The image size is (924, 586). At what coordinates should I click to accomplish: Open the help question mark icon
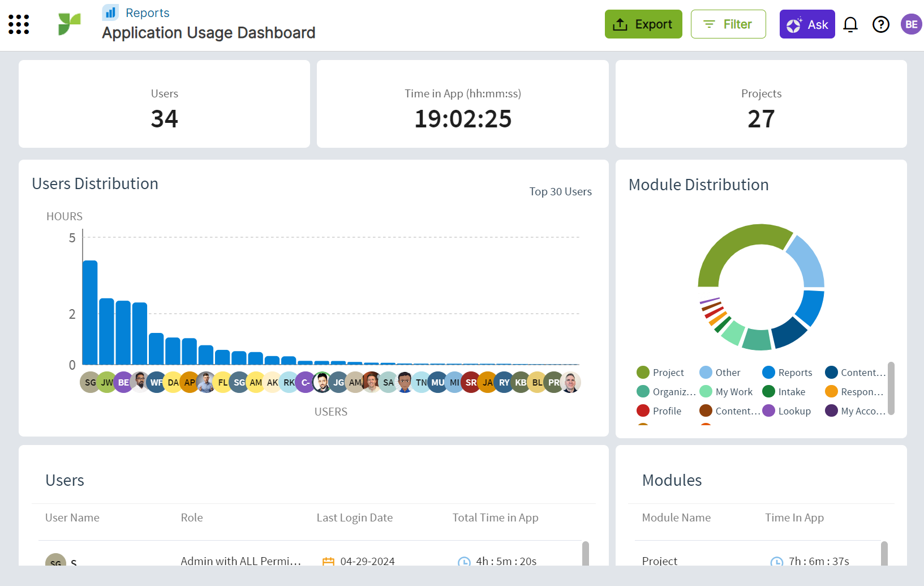click(881, 24)
